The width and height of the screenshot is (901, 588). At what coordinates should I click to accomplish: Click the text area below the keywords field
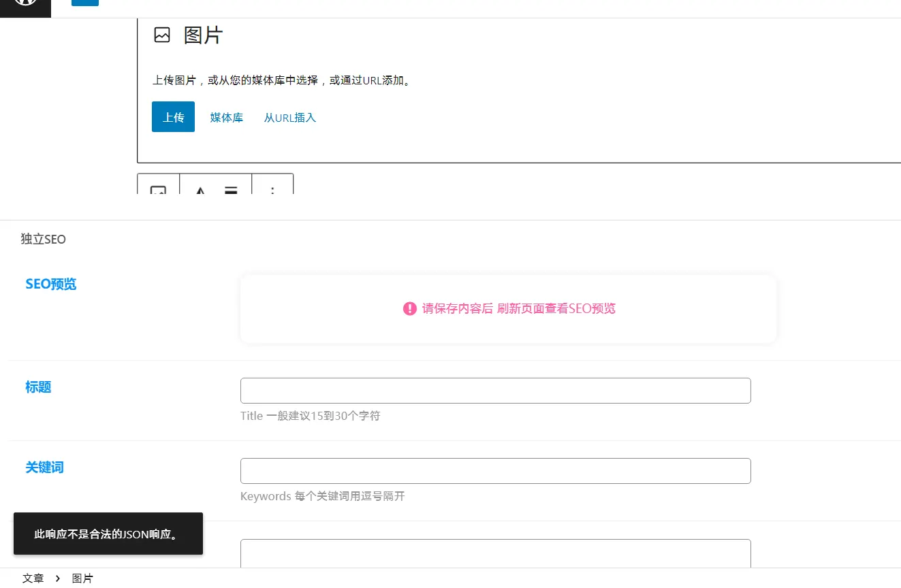pyautogui.click(x=496, y=553)
